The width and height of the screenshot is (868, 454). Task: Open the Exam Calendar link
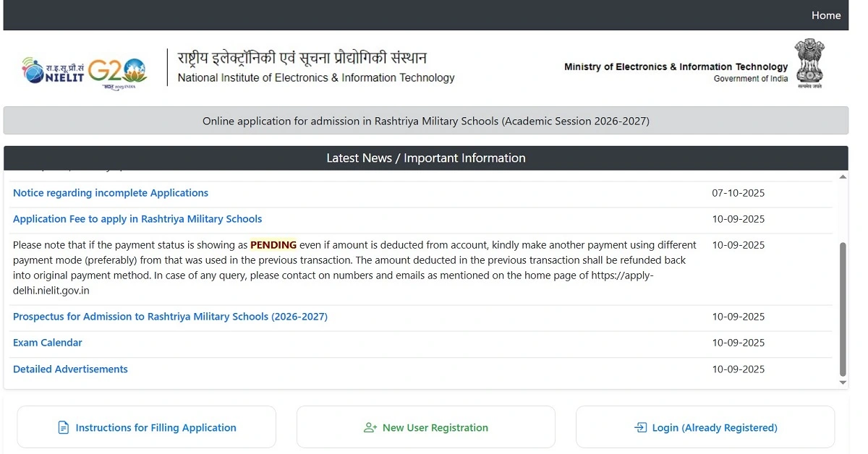47,342
